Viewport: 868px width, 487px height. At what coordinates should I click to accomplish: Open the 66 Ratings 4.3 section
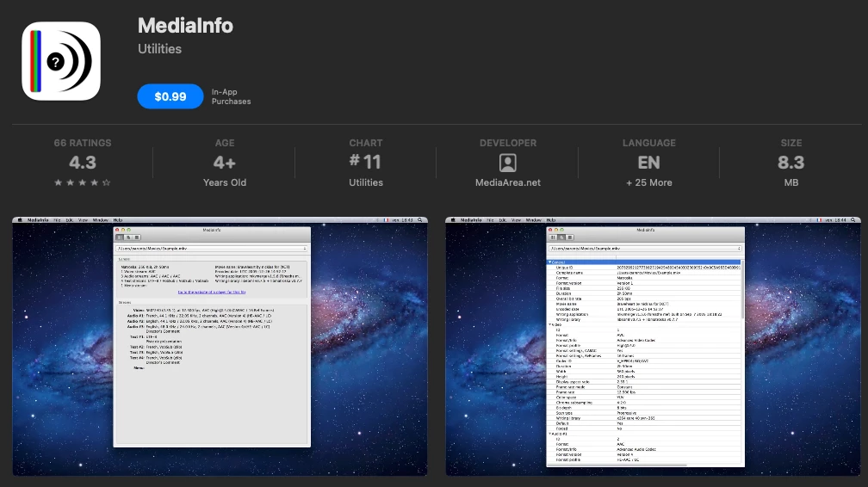[x=83, y=162]
